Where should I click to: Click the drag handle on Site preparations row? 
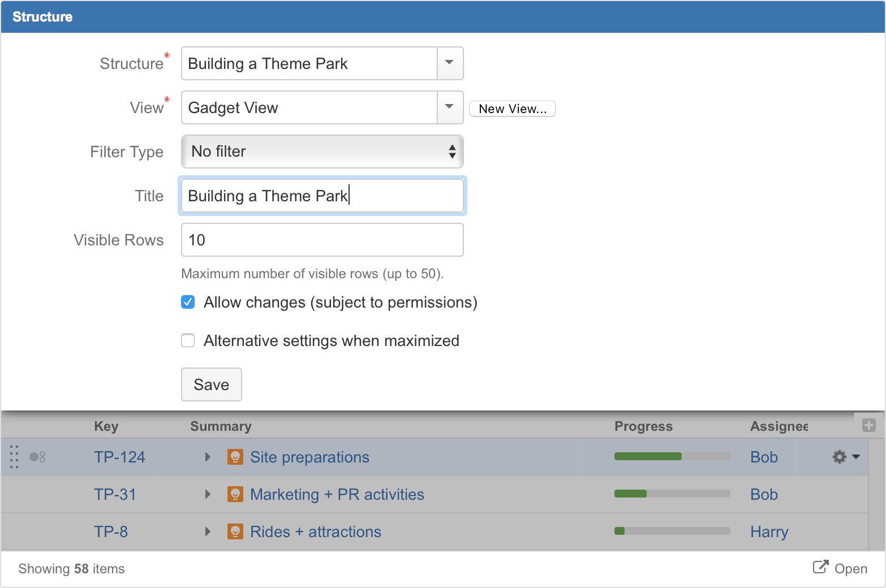pos(15,457)
